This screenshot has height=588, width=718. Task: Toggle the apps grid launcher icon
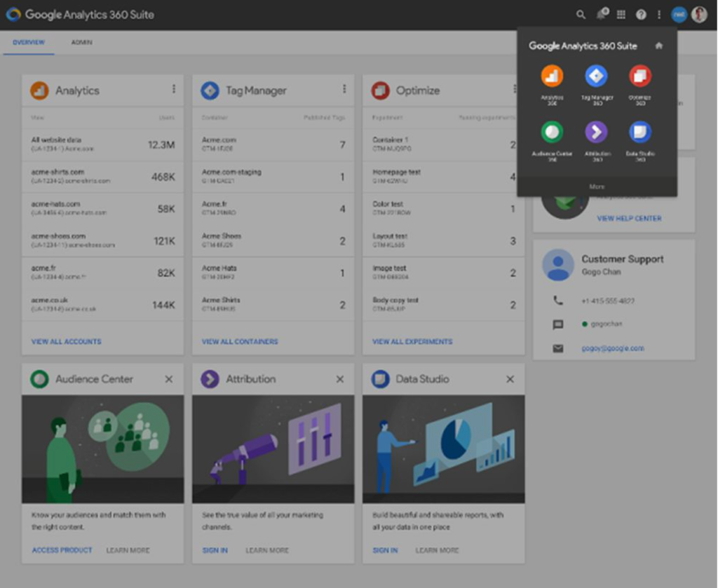(621, 15)
